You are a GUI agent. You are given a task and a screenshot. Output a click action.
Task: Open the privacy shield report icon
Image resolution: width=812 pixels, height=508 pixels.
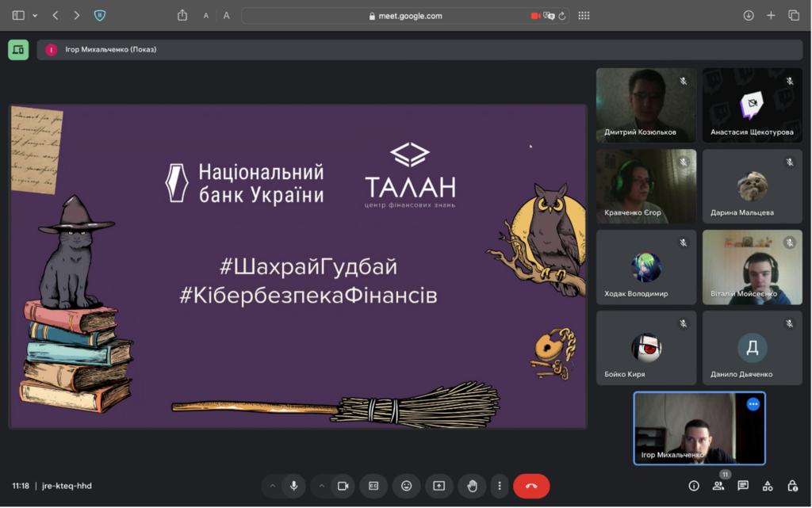100,16
